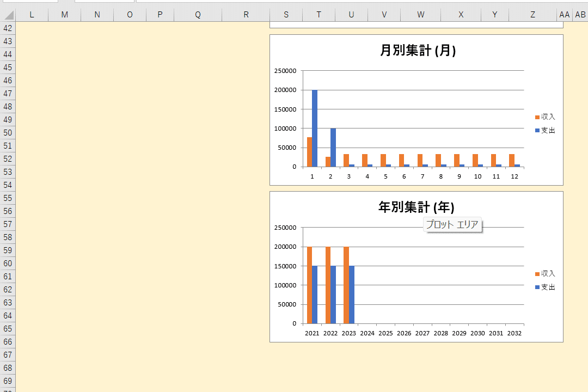Screen dimensions: 588x392
Task: Select column W header
Action: click(421, 15)
